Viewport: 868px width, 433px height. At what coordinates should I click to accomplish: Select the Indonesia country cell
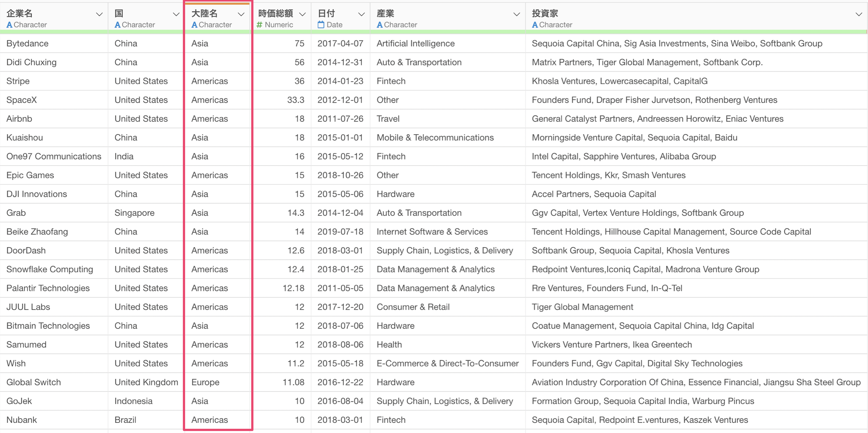pos(146,401)
